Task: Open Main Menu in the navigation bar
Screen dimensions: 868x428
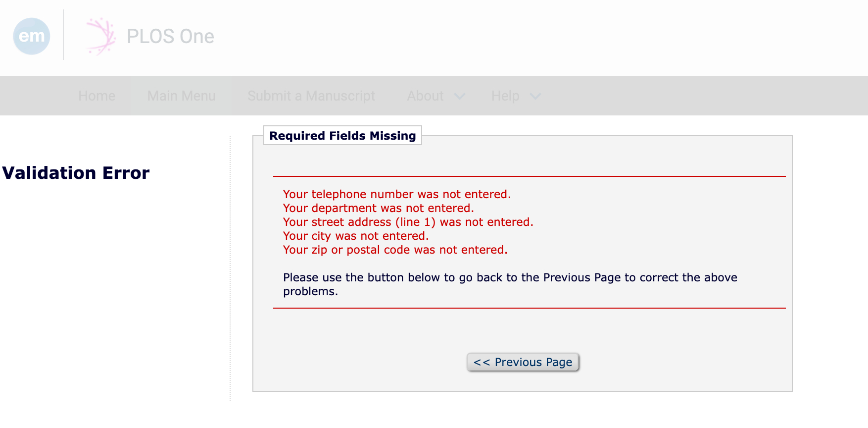Action: pyautogui.click(x=181, y=96)
